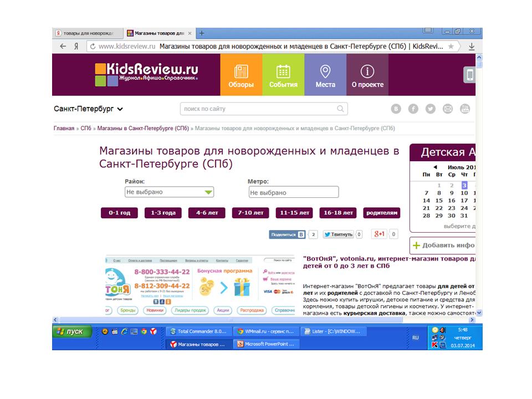The width and height of the screenshot is (532, 399).
Task: Switch to Lister taskbar button
Action: (334, 331)
